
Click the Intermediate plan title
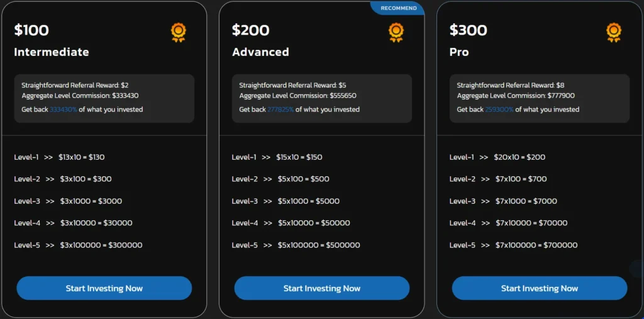point(52,52)
